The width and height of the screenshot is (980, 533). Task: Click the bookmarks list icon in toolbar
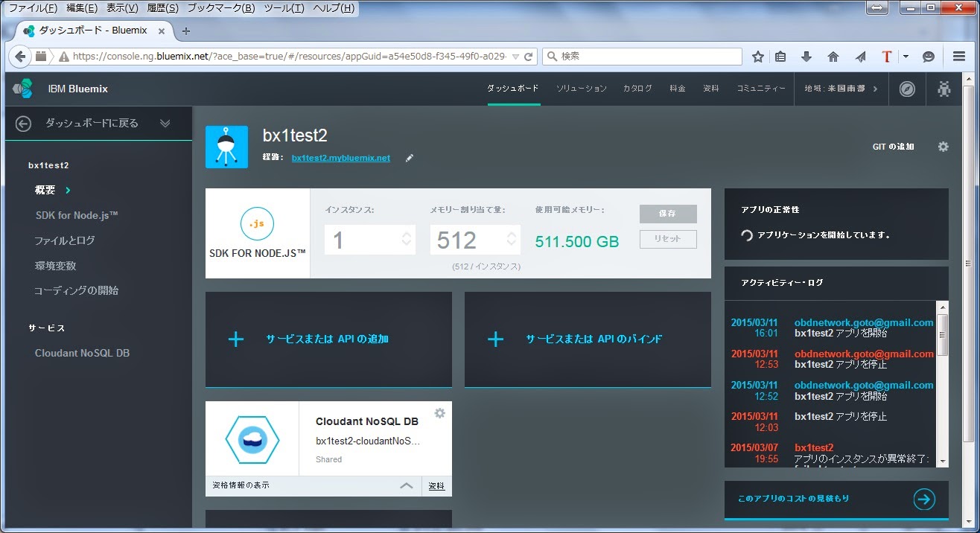(780, 57)
